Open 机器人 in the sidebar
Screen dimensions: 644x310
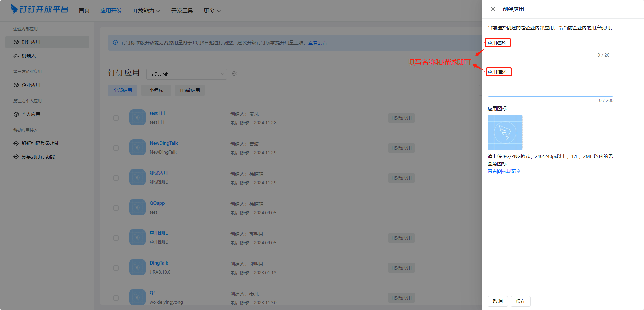point(29,56)
